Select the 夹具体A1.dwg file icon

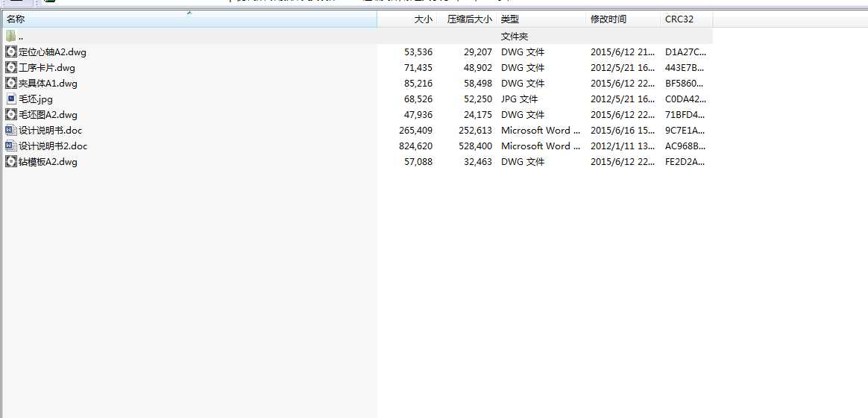click(x=11, y=84)
